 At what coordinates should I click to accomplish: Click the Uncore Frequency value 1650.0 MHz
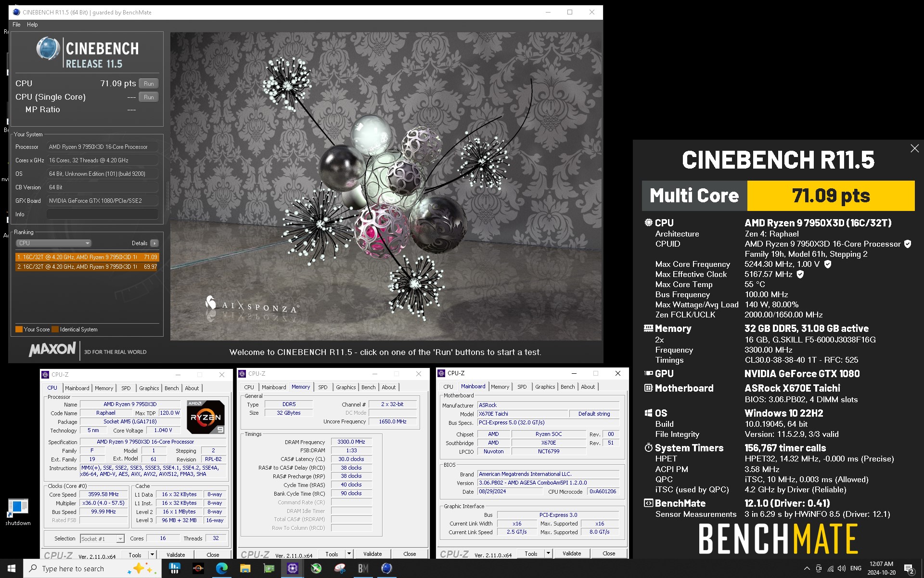[393, 421]
